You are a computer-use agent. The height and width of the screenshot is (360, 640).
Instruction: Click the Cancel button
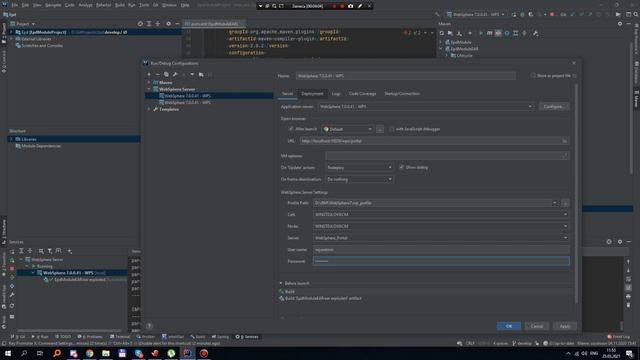pyautogui.click(x=537, y=326)
